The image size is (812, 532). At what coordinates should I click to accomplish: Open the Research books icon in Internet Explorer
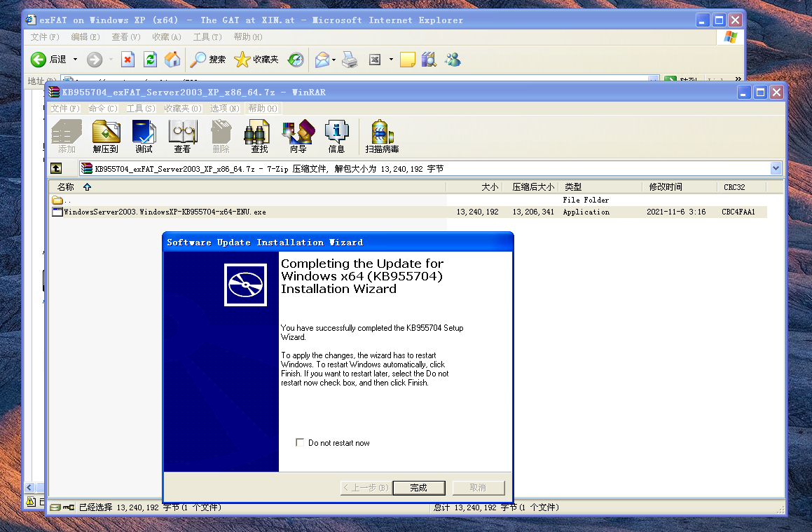pyautogui.click(x=429, y=60)
